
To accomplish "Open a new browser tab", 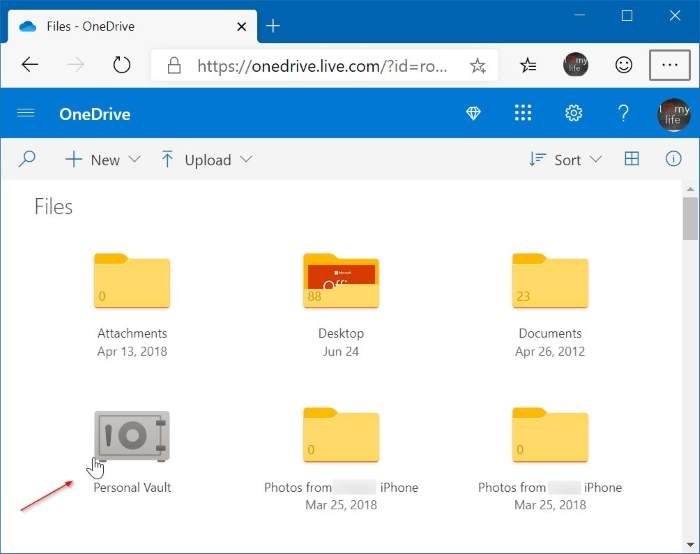I will (273, 26).
